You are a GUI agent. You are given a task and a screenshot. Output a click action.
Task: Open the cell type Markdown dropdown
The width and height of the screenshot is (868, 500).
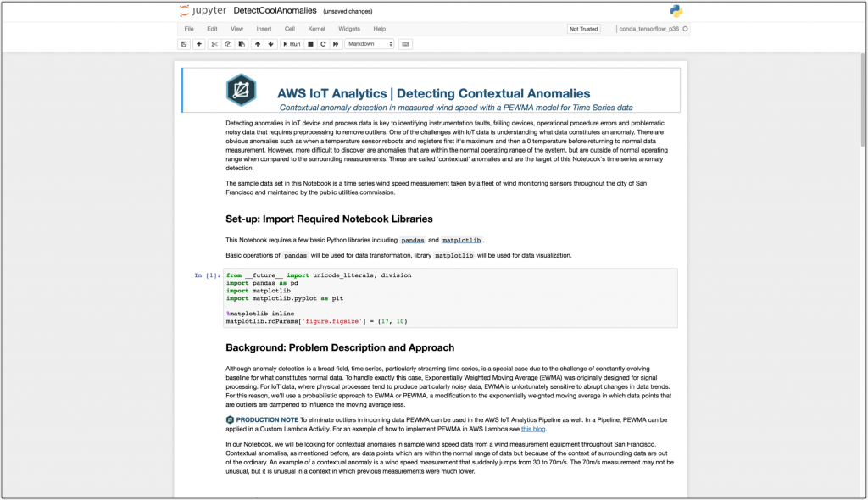pyautogui.click(x=370, y=44)
